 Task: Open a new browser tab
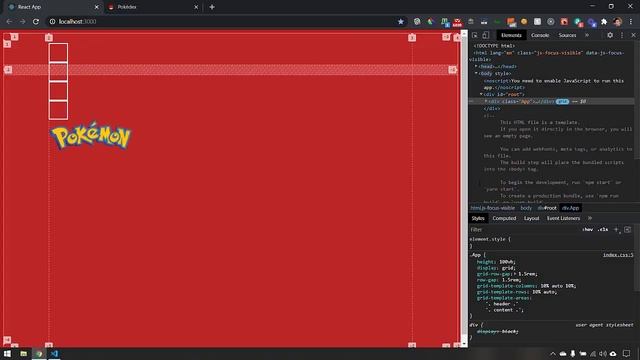coord(212,7)
